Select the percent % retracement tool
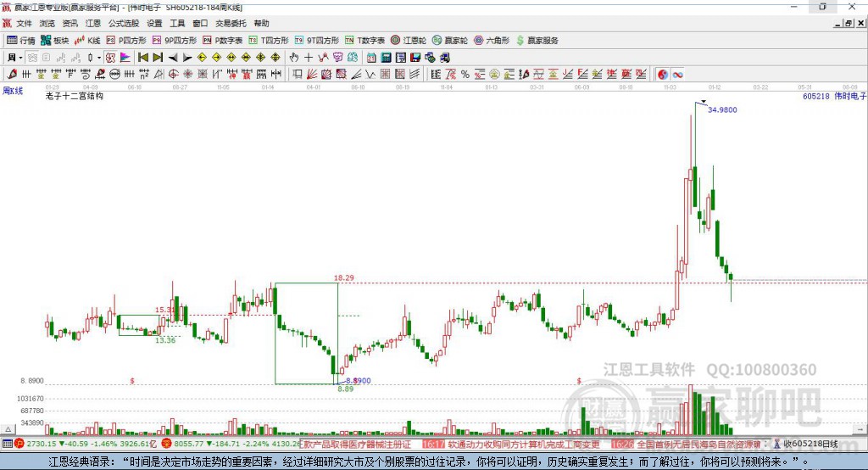 (465, 75)
